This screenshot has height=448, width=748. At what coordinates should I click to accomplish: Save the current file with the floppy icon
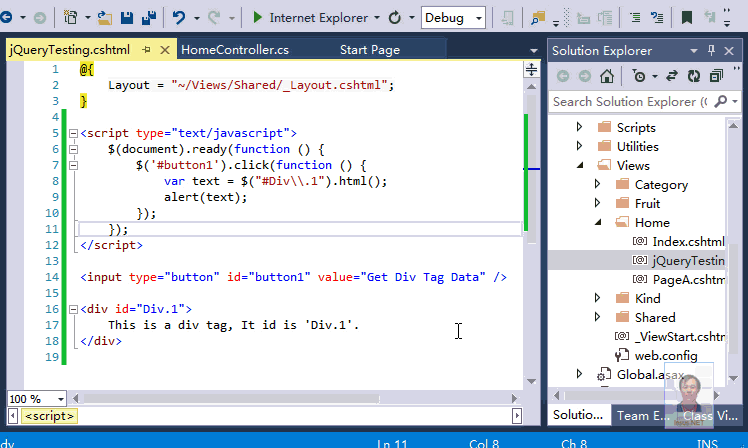(126, 18)
